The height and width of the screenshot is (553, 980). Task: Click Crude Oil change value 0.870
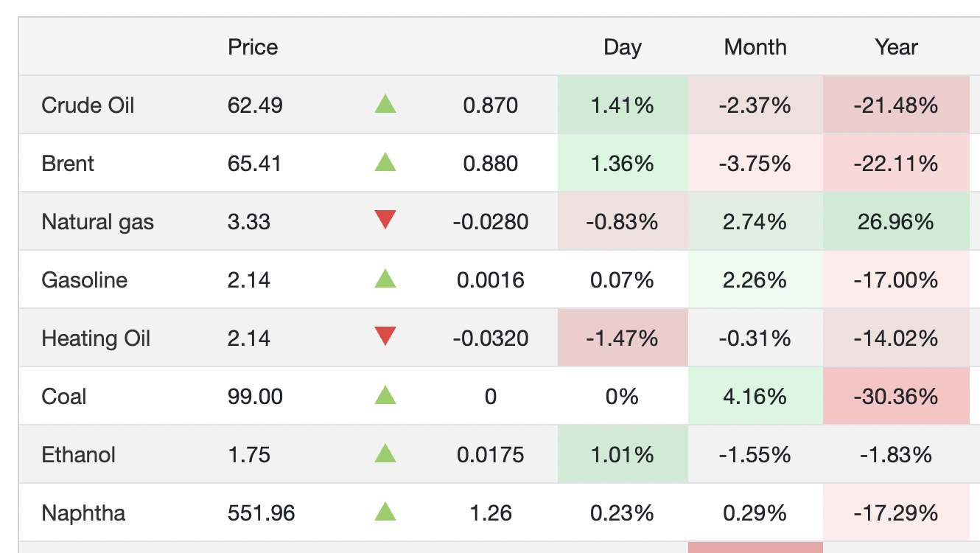coord(491,105)
